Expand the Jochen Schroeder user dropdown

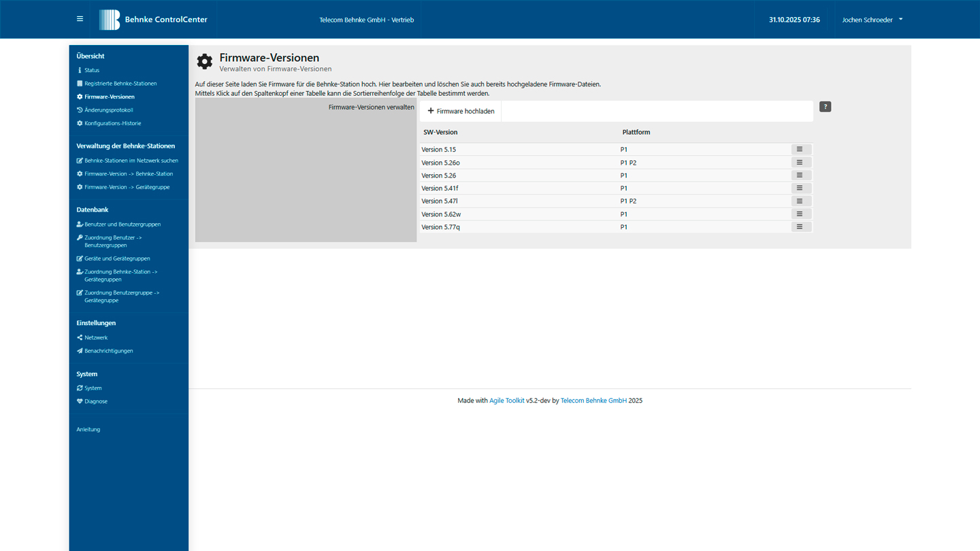pyautogui.click(x=872, y=20)
